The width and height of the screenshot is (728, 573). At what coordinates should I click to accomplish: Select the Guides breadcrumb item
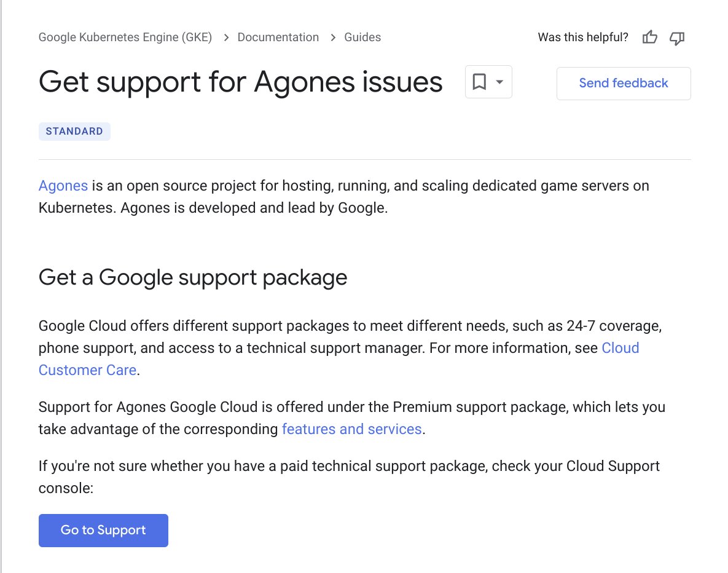point(362,37)
